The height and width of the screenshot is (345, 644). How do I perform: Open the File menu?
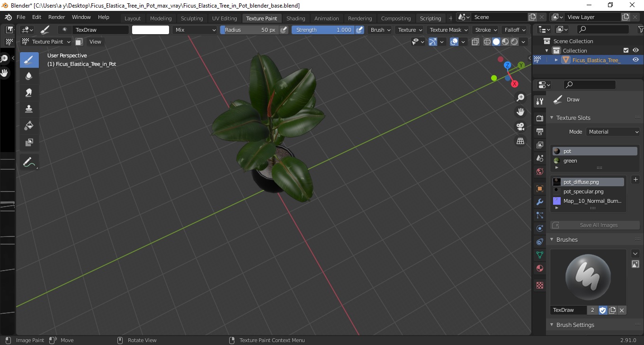tap(21, 17)
